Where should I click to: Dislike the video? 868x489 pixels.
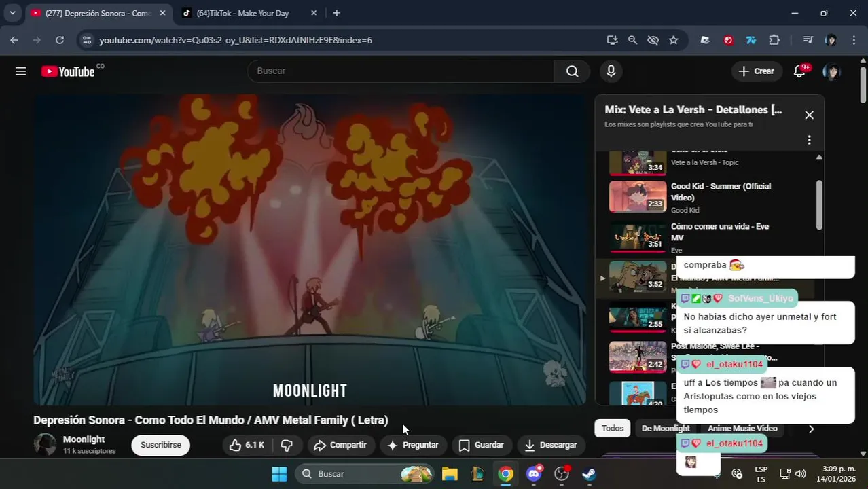[286, 445]
